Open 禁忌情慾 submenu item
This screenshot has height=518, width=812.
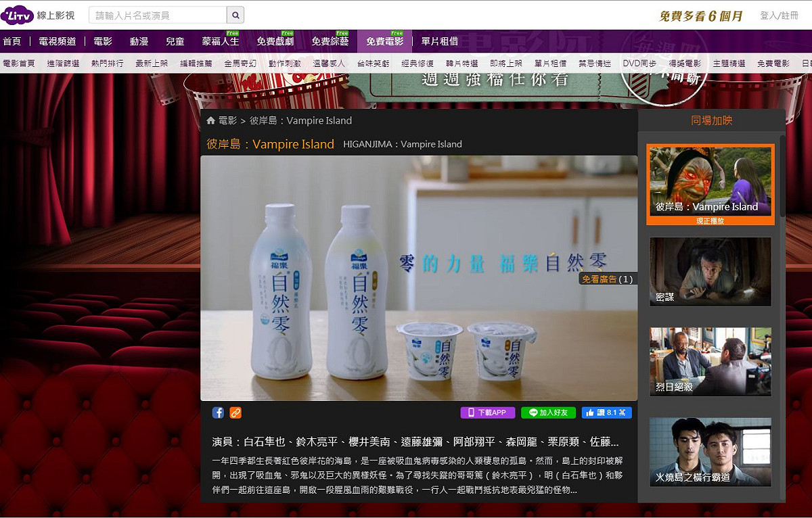(595, 64)
